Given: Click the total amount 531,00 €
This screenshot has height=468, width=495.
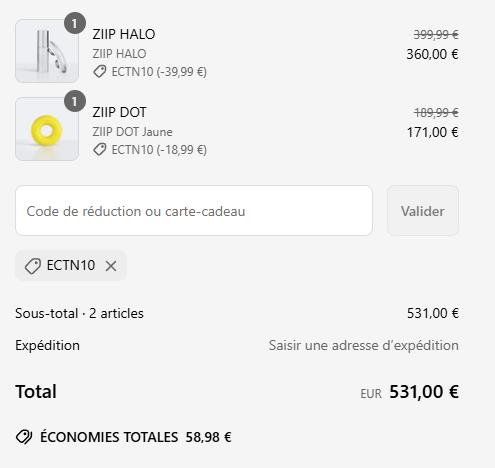Looking at the screenshot, I should pyautogui.click(x=424, y=392).
